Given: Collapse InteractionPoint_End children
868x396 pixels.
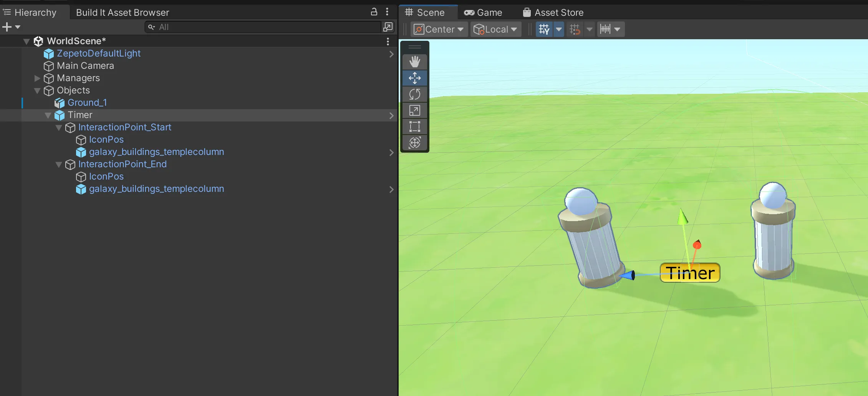Looking at the screenshot, I should click(x=59, y=165).
